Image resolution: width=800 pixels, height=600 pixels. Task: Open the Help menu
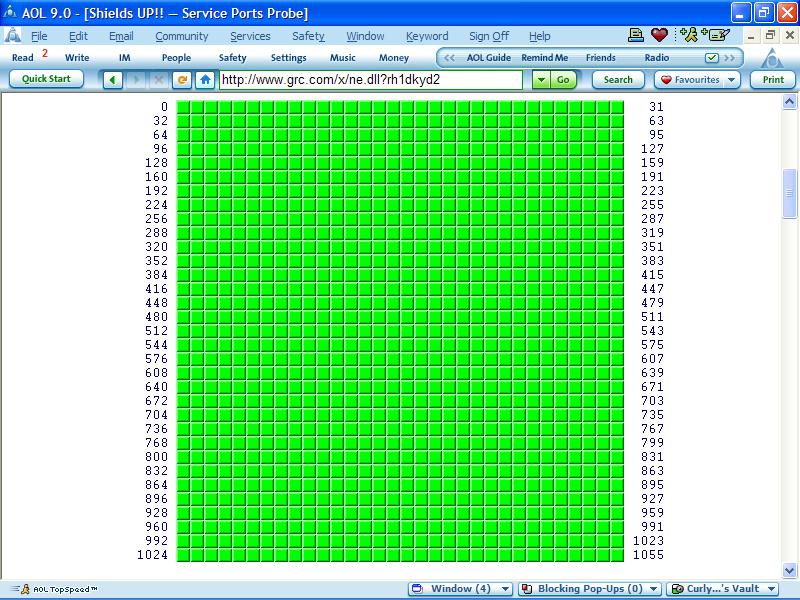539,36
